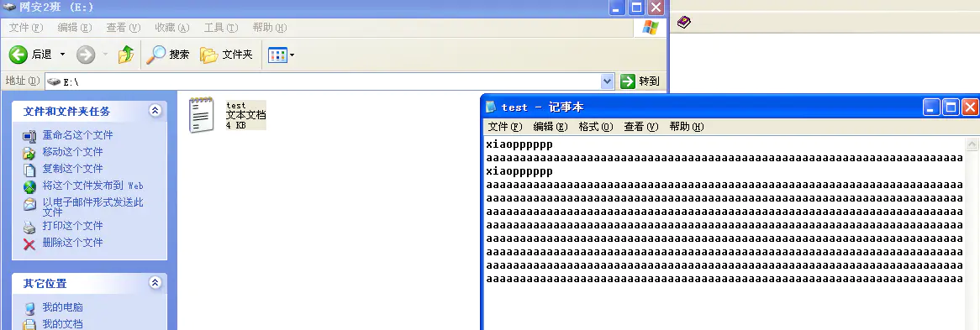This screenshot has height=330, width=980.
Task: Click Notepad's scrollbar up arrow
Action: coord(972,144)
